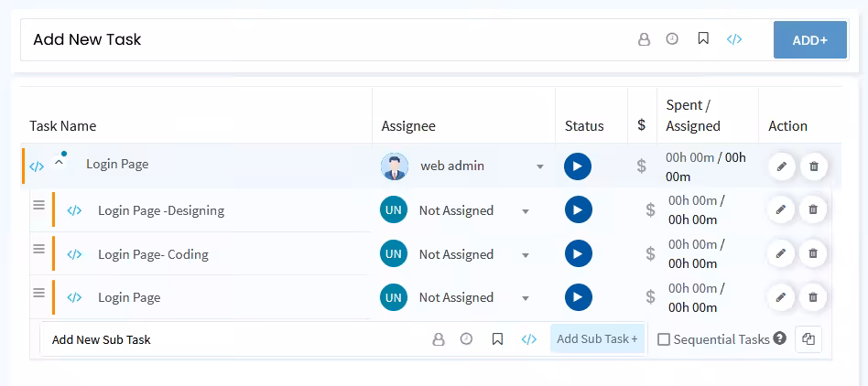
Task: Open assignee dropdown for Login Page- Coding
Action: tap(526, 255)
